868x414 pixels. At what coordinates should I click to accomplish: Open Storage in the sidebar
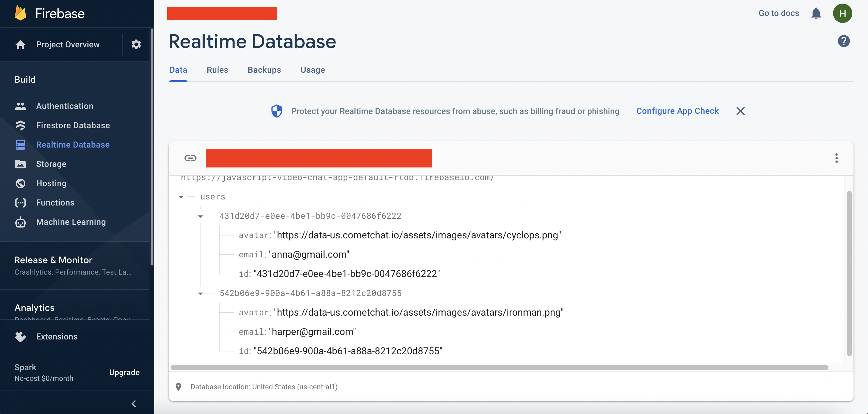[x=51, y=164]
